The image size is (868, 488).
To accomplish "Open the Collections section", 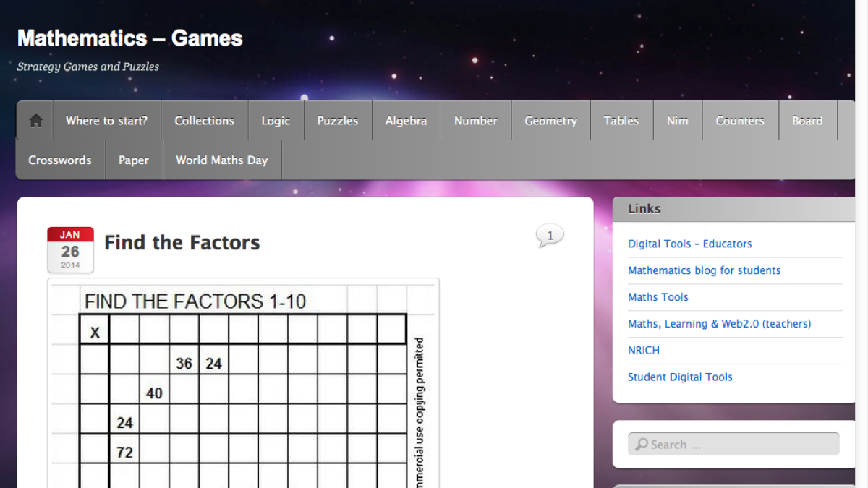I will [204, 120].
